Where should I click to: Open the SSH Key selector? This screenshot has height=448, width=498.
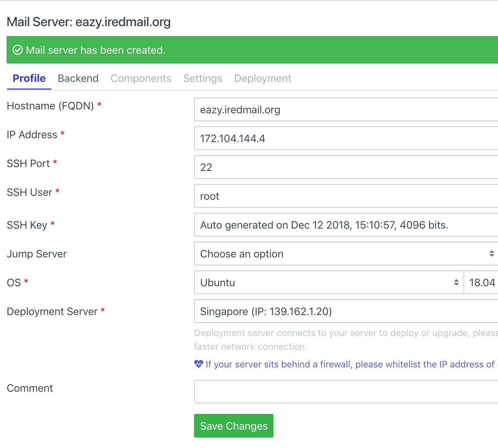tap(346, 225)
